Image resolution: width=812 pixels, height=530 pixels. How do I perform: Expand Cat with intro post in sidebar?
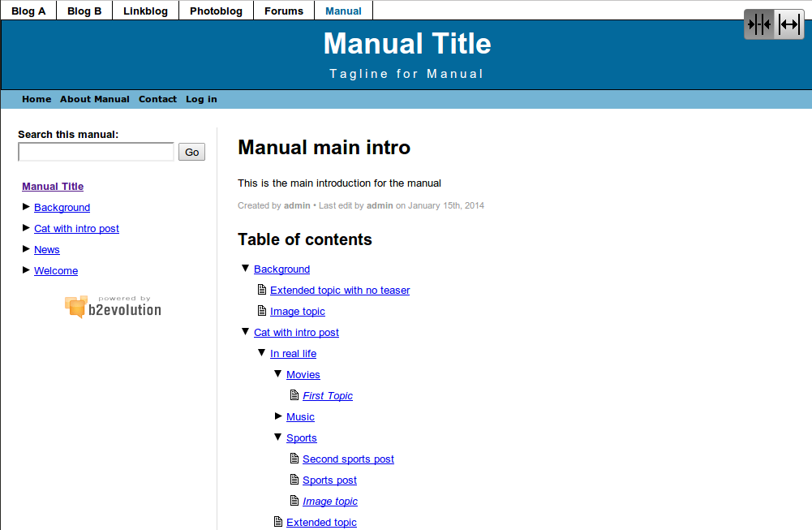(x=26, y=228)
